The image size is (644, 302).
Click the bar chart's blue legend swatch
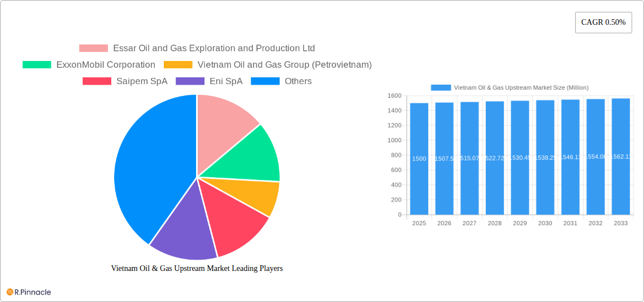click(441, 87)
